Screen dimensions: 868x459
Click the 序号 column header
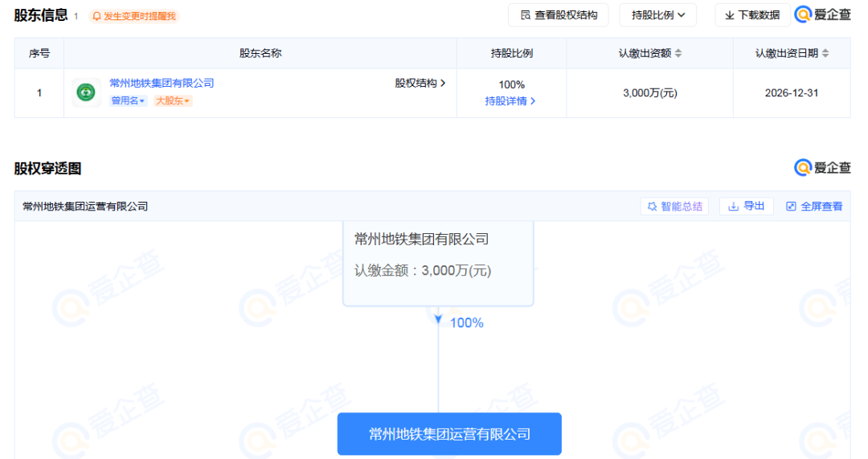(x=39, y=53)
